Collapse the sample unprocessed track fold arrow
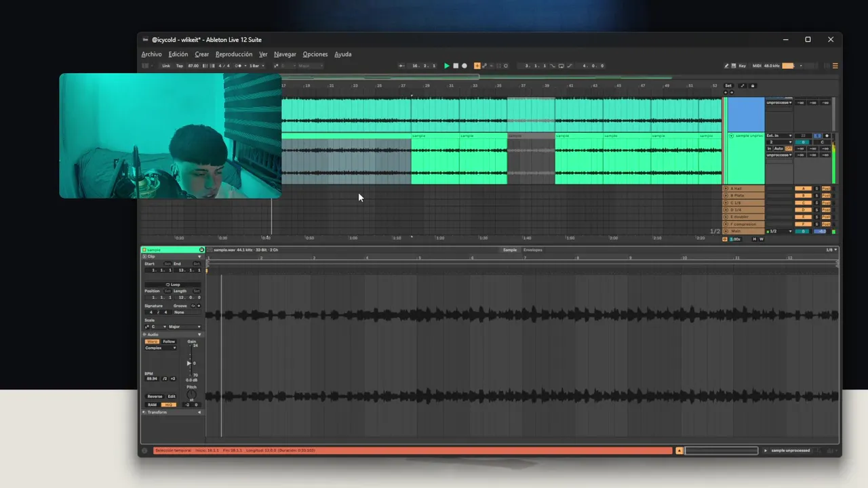 point(731,136)
